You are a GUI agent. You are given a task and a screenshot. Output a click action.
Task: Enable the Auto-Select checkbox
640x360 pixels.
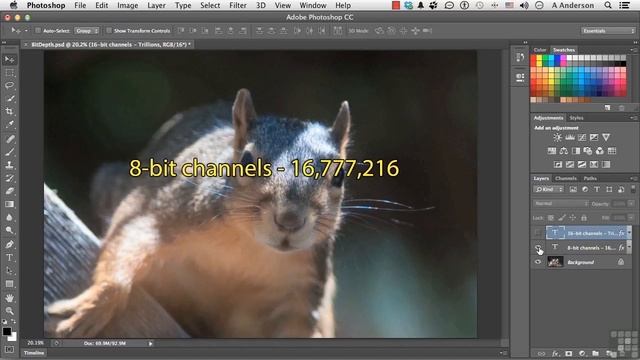click(38, 31)
